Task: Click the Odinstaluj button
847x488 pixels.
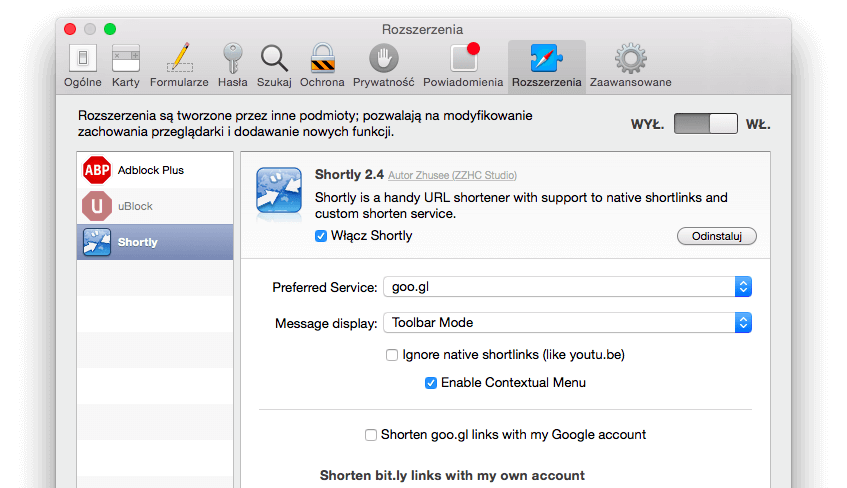Action: coord(716,237)
